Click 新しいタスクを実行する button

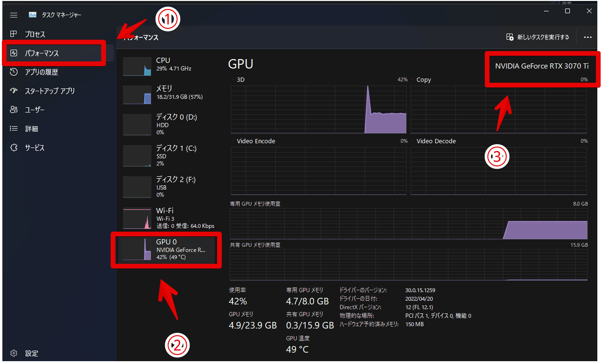pyautogui.click(x=538, y=37)
